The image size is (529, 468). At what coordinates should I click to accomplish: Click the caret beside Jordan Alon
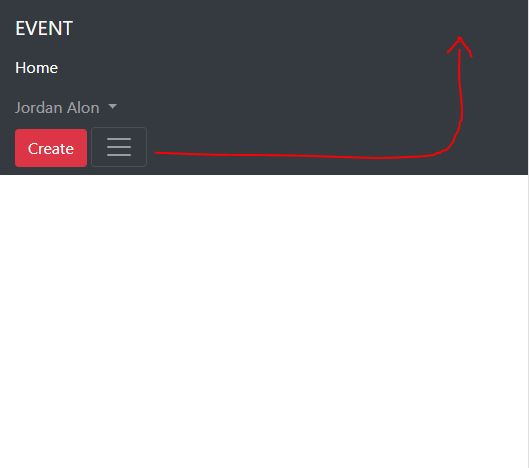click(x=113, y=107)
